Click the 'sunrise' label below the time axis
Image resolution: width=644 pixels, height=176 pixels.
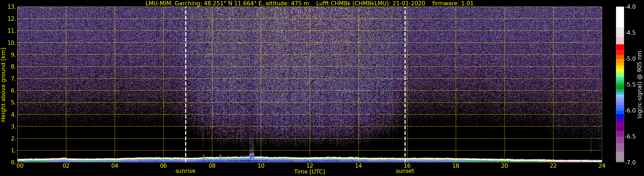coord(185,171)
